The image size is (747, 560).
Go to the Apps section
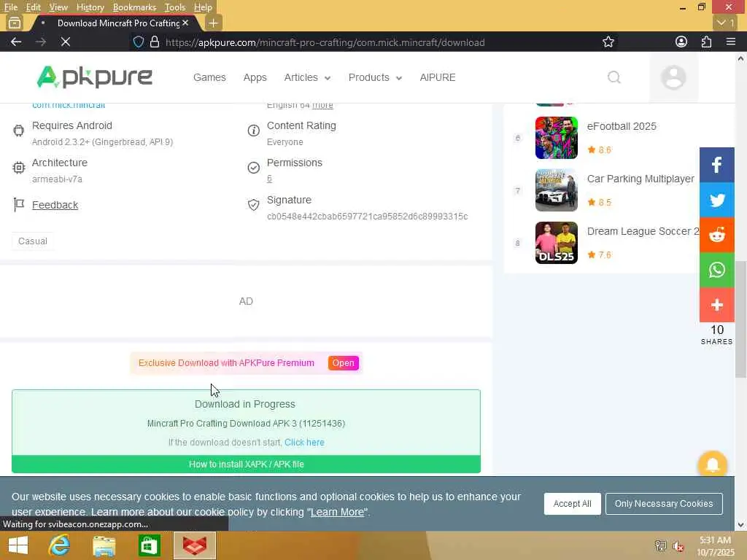coord(255,77)
